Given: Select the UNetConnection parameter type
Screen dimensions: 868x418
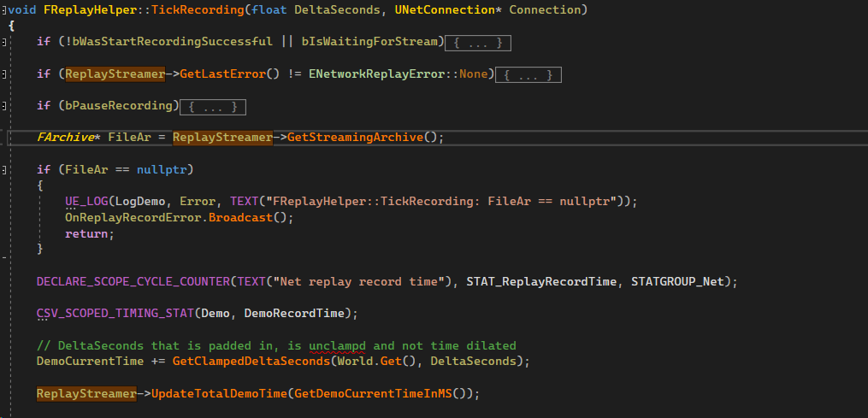Looking at the screenshot, I should (445, 10).
